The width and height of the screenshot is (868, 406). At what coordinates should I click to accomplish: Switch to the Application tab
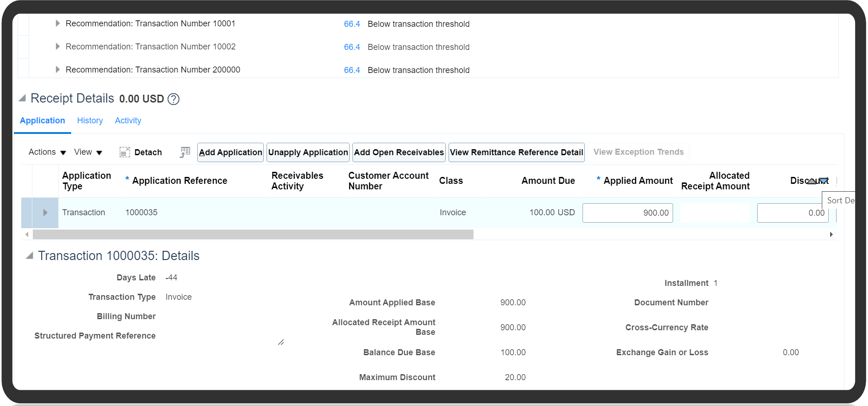[x=42, y=121]
